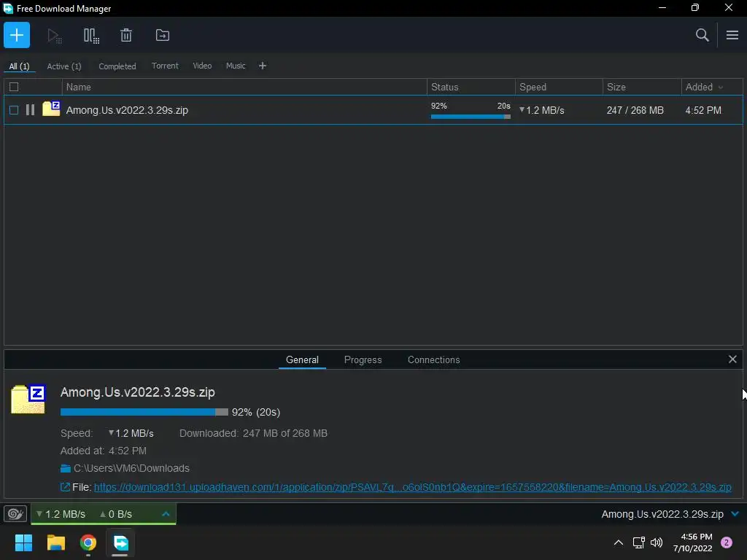Click the zip file icon in list row
The width and height of the screenshot is (747, 560).
[51, 109]
